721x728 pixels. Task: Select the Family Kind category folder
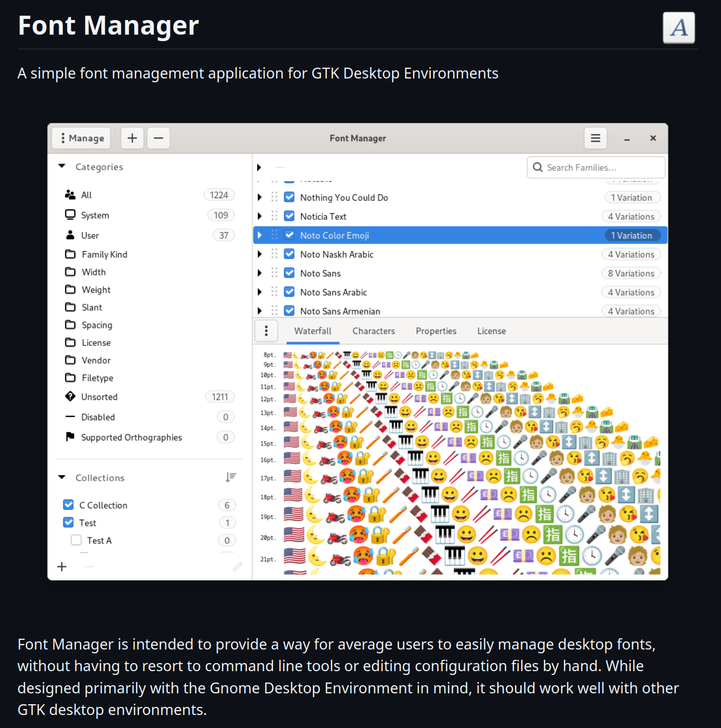point(70,254)
